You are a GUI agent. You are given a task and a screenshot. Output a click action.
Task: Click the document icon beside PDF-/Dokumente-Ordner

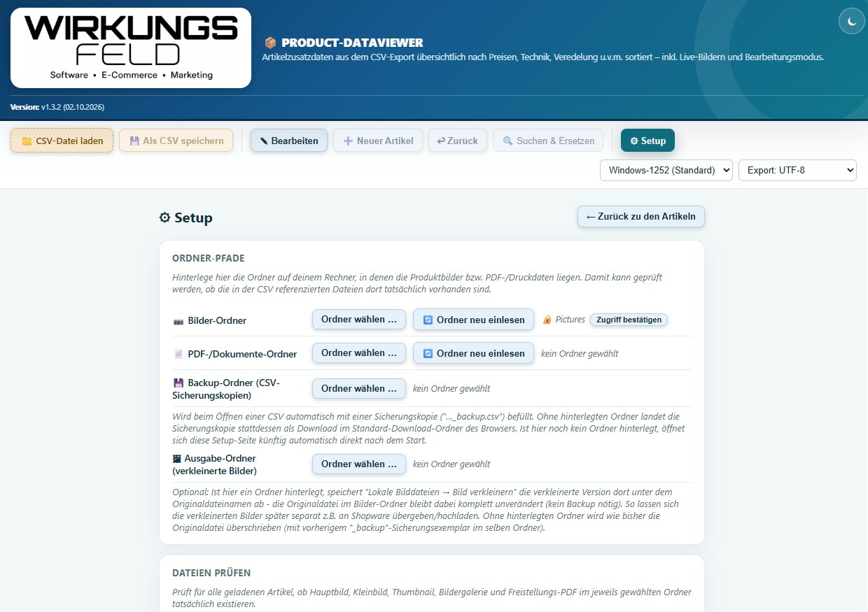pos(178,355)
